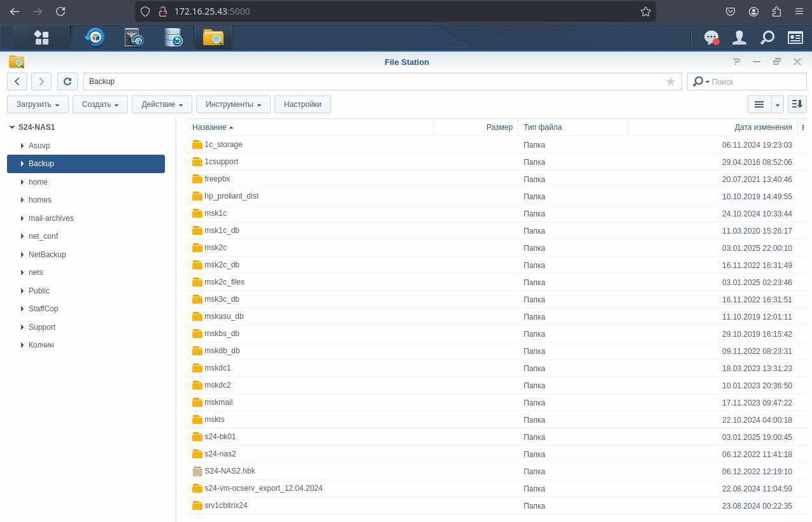Click the Настройки button
Screen dimensions: 812x522
303,104
